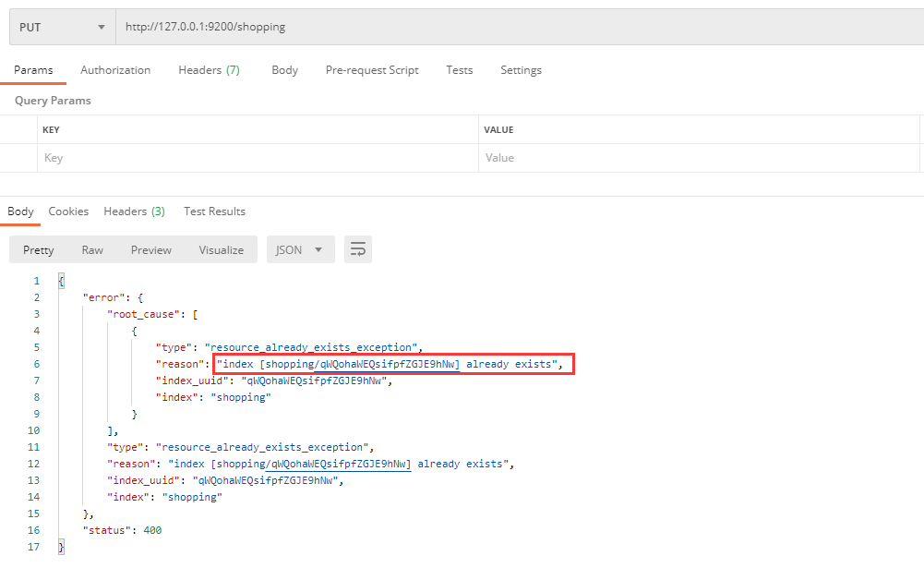Click the request URL field

[x=520, y=27]
